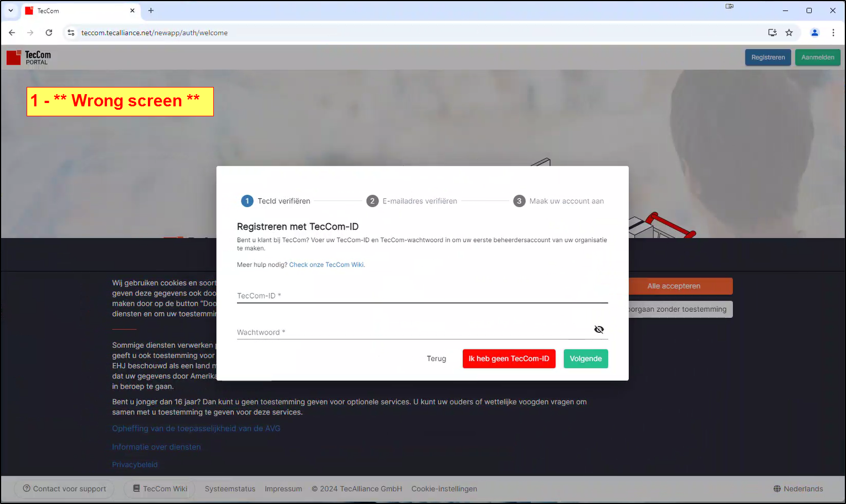Click the Aanmelden button

coord(818,58)
